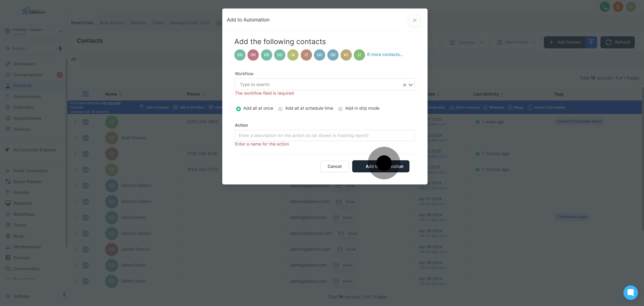
Task: Expand the Workflow search dropdown
Action: click(411, 85)
